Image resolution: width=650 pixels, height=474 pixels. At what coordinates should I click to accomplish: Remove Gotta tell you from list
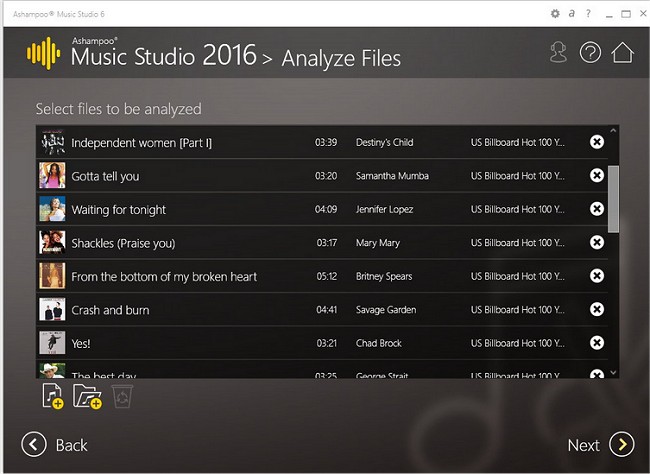click(x=597, y=175)
